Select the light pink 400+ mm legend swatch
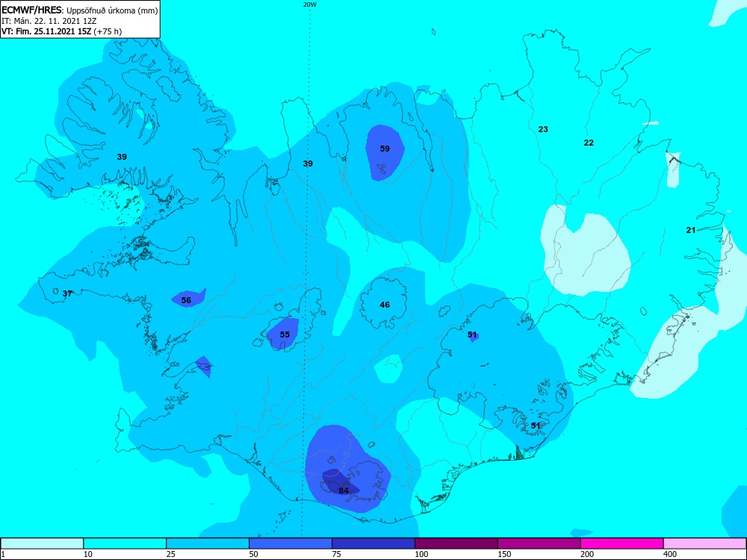Screen dimensions: 747x560 pos(705,544)
